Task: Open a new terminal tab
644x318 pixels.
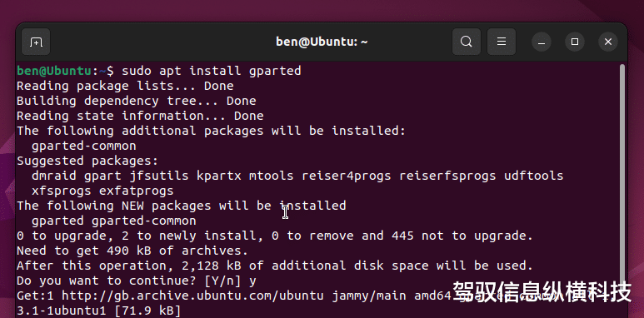Action: point(36,42)
